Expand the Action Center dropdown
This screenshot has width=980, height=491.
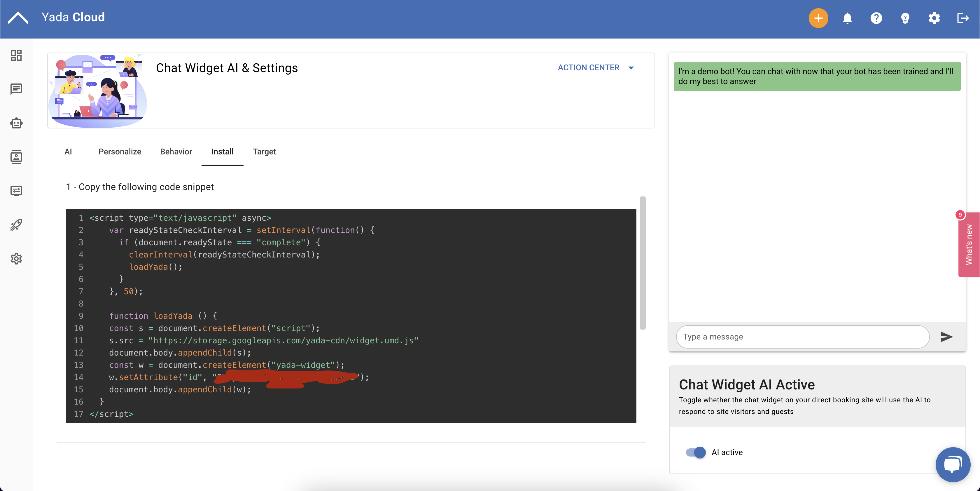point(596,68)
